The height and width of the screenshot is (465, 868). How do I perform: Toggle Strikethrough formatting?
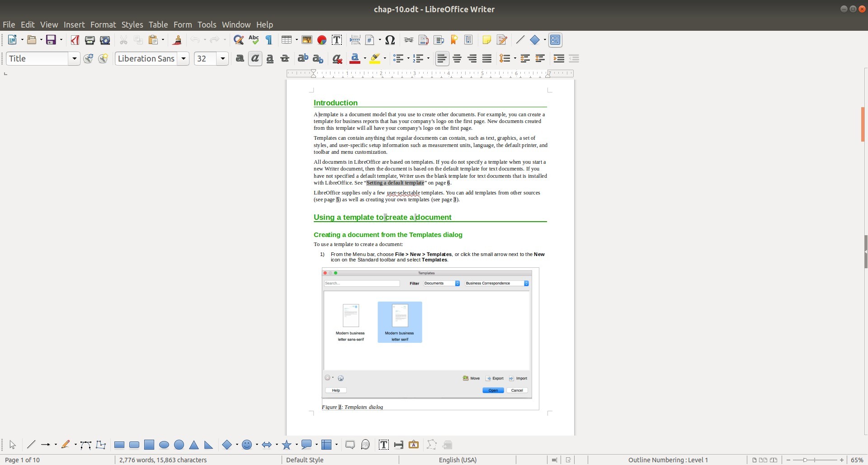(285, 58)
